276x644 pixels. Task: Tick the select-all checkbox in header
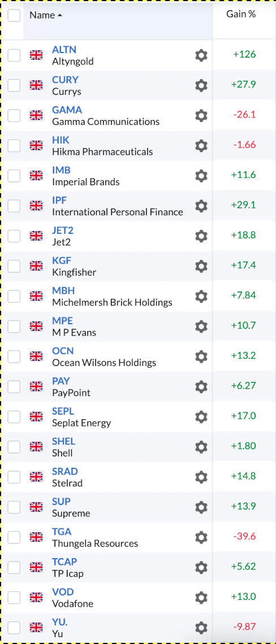(x=14, y=16)
